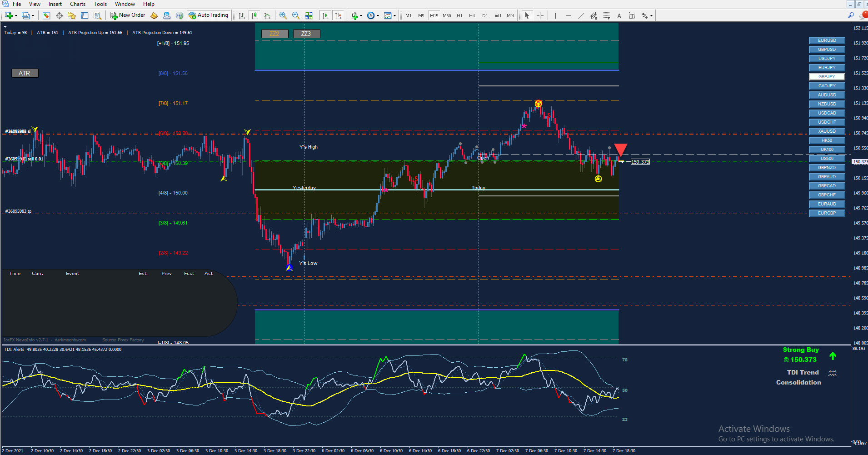This screenshot has height=455, width=868.
Task: Click the New Order button
Action: (128, 15)
